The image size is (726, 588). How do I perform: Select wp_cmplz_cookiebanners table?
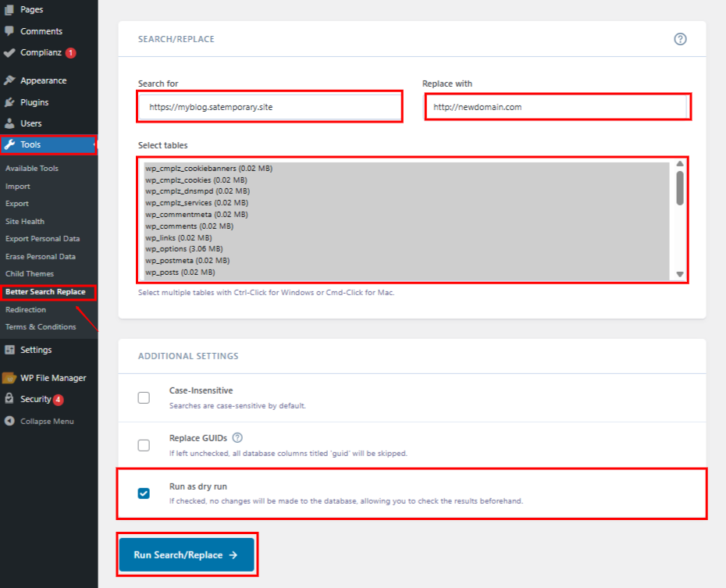[x=407, y=169]
